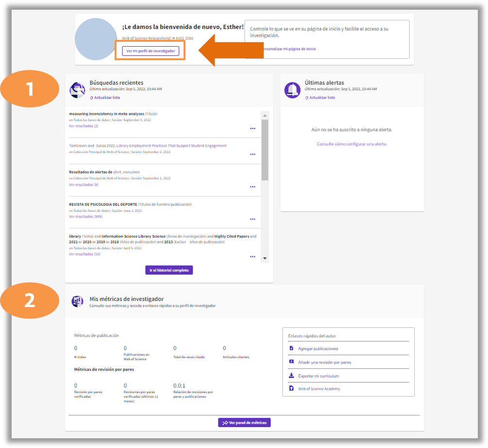
Task: Click scroll down arrow in recent searches
Action: (x=265, y=258)
